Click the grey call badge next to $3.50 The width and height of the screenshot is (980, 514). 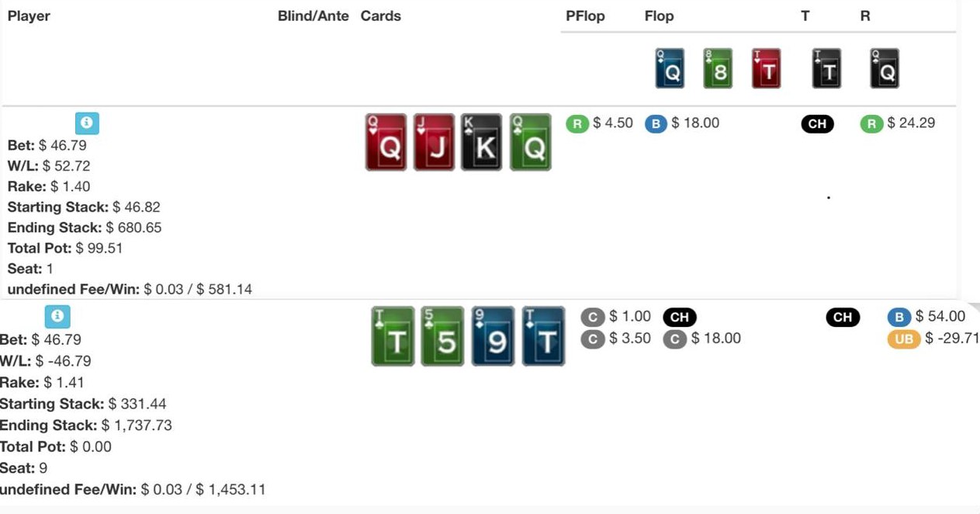tap(593, 339)
